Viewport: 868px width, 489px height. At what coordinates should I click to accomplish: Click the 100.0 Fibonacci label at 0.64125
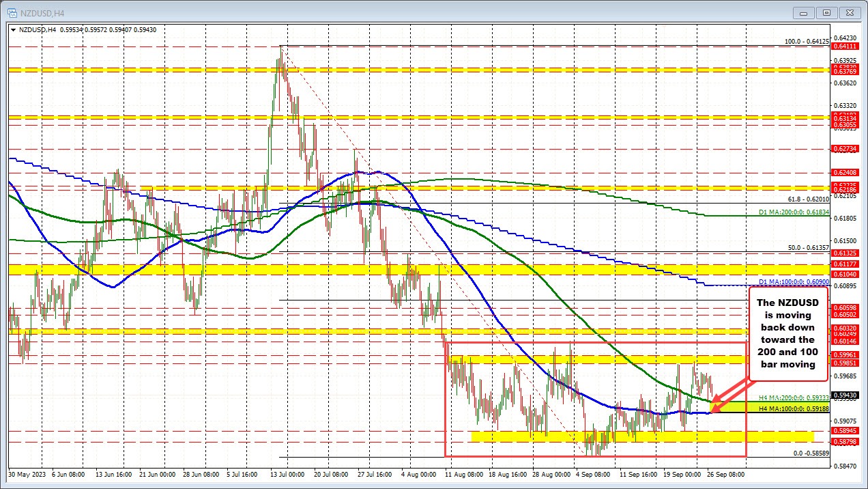tap(805, 42)
